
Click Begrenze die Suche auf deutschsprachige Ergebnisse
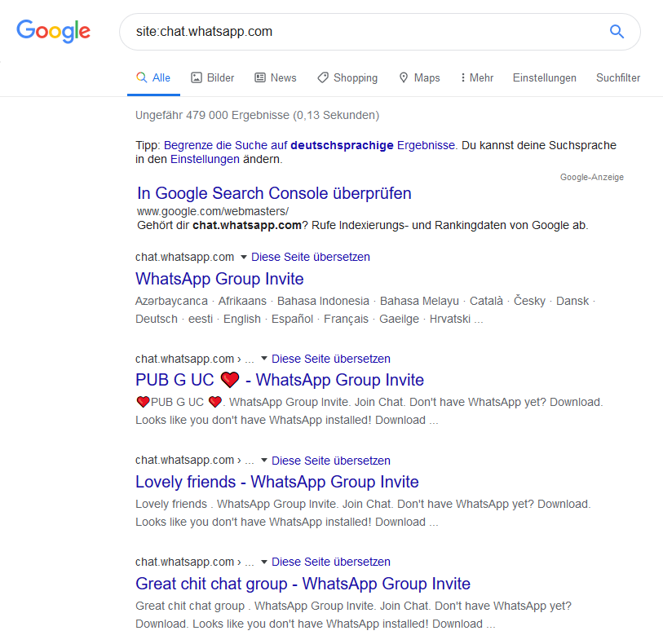310,145
